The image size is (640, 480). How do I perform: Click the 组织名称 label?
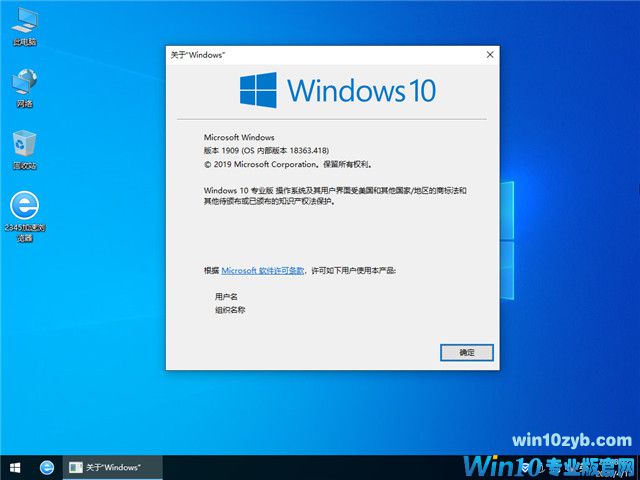coord(230,310)
